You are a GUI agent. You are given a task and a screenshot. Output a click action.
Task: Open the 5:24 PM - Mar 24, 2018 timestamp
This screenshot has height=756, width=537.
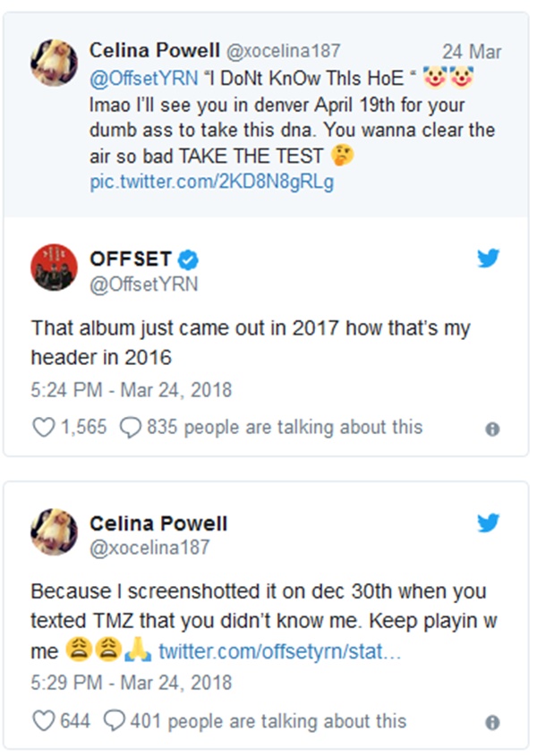[x=131, y=390]
